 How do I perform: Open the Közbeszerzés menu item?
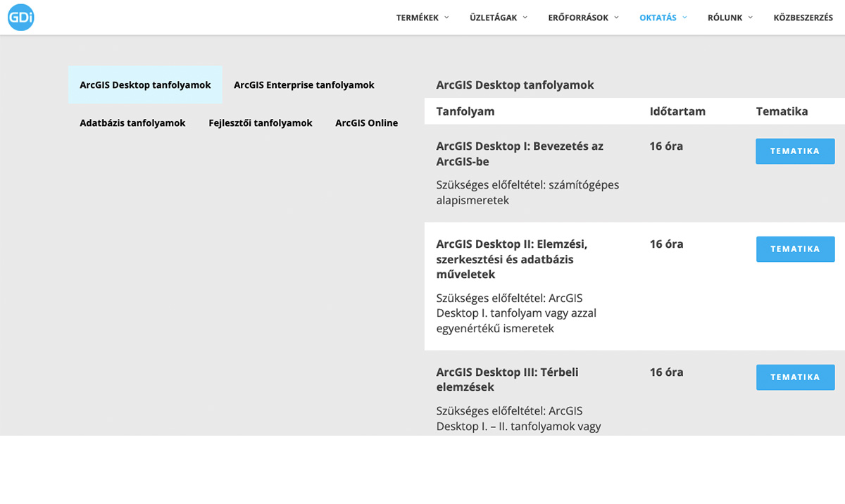803,18
